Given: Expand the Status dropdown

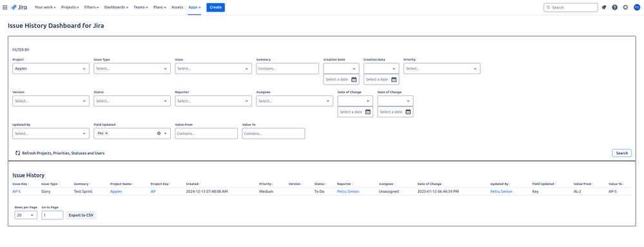Looking at the screenshot, I should click(132, 101).
